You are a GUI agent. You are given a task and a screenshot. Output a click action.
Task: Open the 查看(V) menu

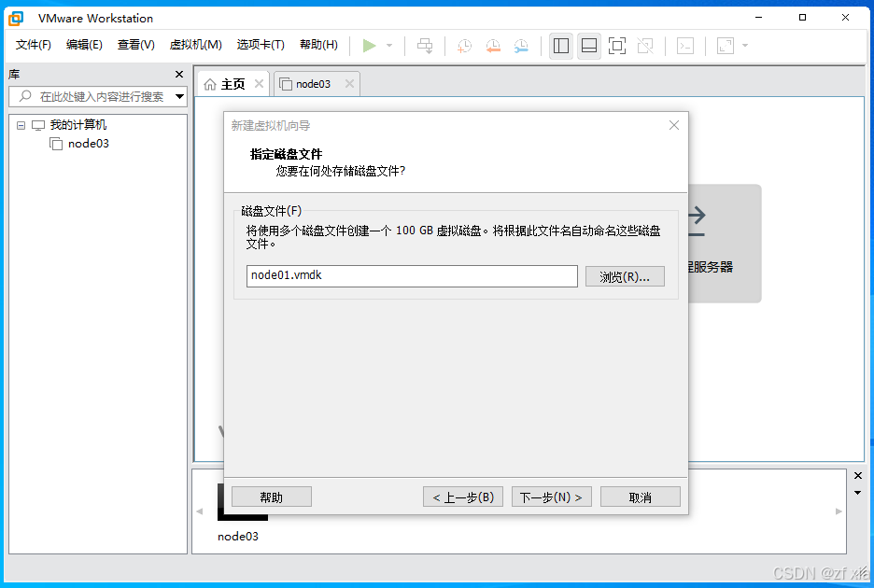click(136, 45)
